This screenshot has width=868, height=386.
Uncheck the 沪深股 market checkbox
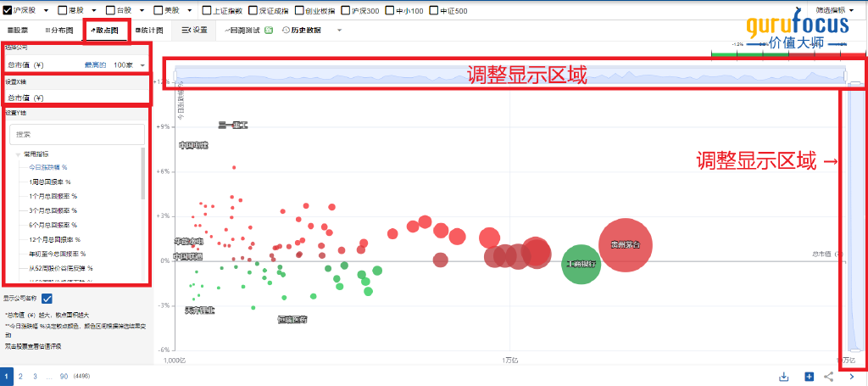8,10
